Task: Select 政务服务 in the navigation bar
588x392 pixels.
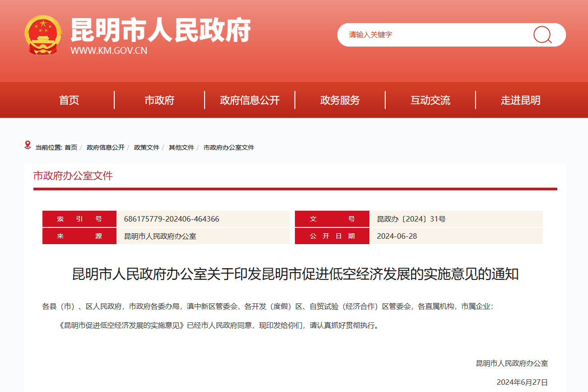Action: (340, 100)
